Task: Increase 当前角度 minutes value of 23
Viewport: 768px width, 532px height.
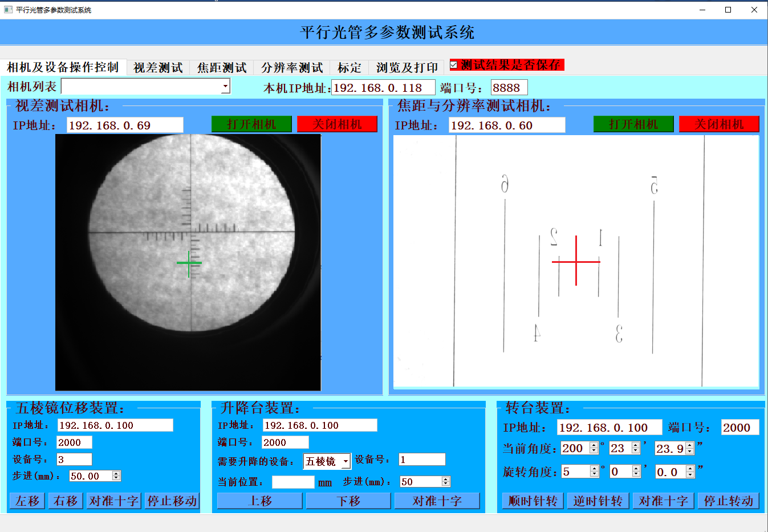Action: [x=636, y=445]
